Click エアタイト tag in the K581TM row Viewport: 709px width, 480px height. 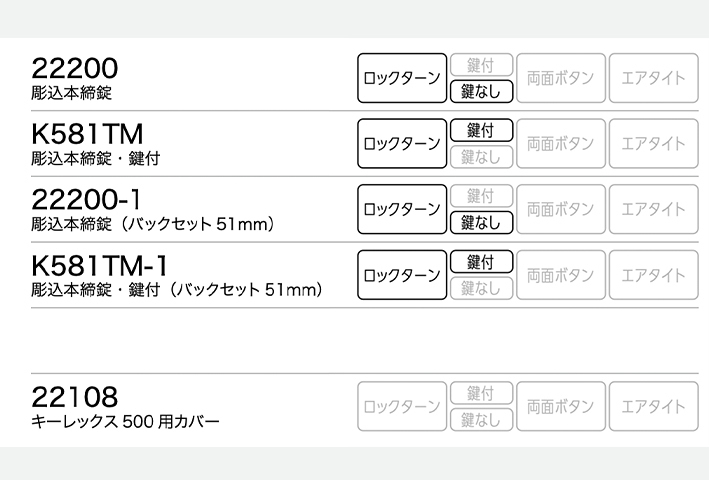click(653, 144)
